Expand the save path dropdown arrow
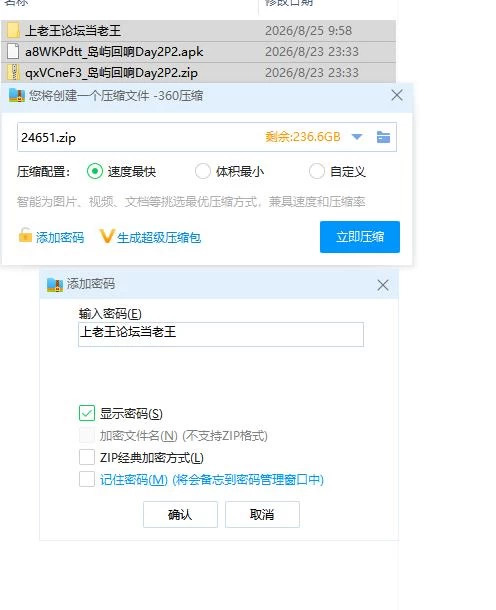The width and height of the screenshot is (496, 610). tap(357, 137)
